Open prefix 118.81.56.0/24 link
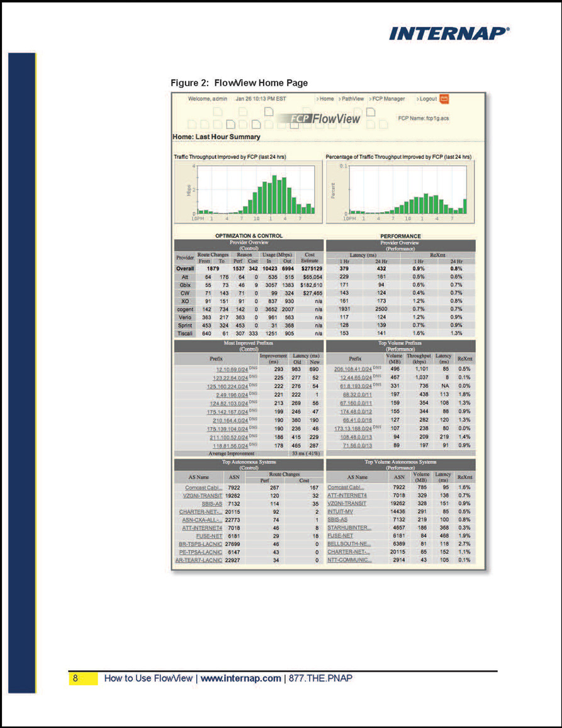 (x=230, y=446)
